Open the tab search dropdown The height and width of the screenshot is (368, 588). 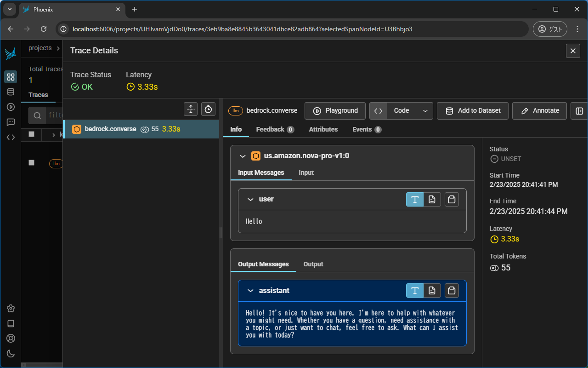tap(10, 9)
